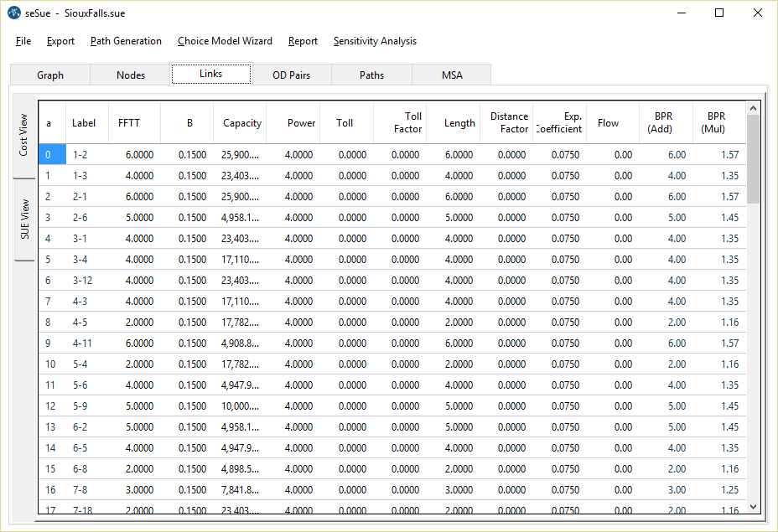778x532 pixels.
Task: Switch to the Paths tab
Action: pyautogui.click(x=372, y=75)
